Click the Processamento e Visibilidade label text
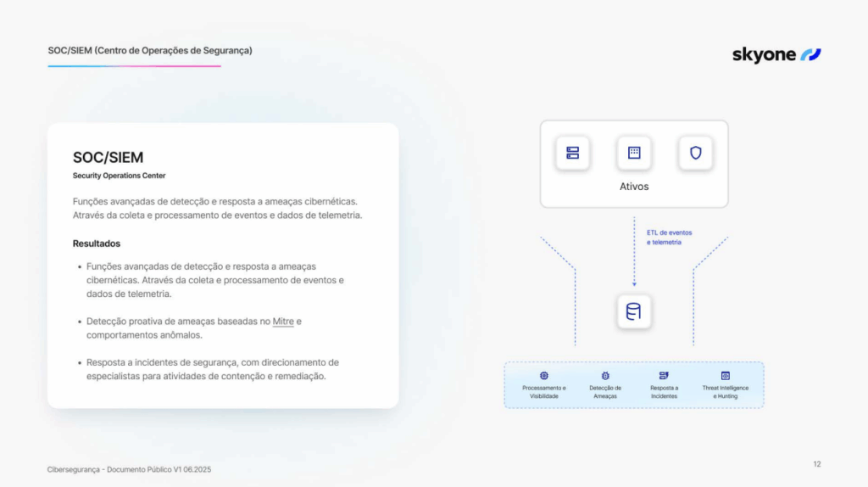The image size is (868, 487). (x=544, y=392)
